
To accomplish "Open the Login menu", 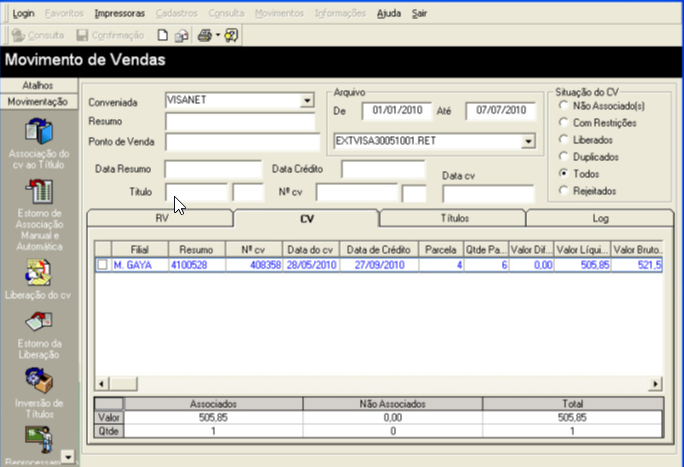I will coord(24,14).
